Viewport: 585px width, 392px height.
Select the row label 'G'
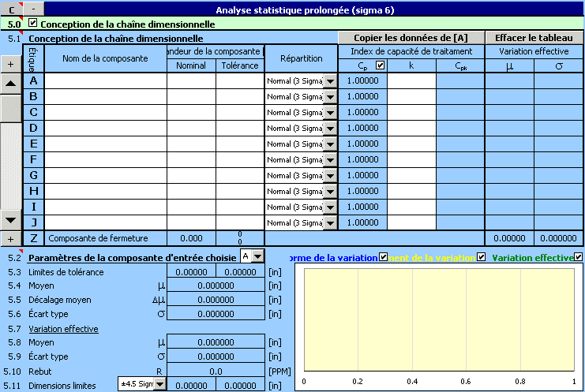(x=34, y=176)
